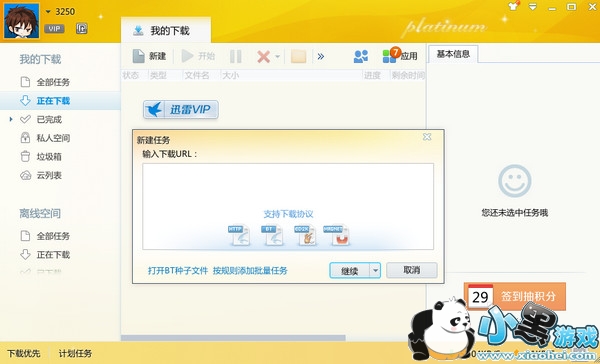Click the 文件名 column header
This screenshot has height=364, width=600.
pyautogui.click(x=197, y=75)
